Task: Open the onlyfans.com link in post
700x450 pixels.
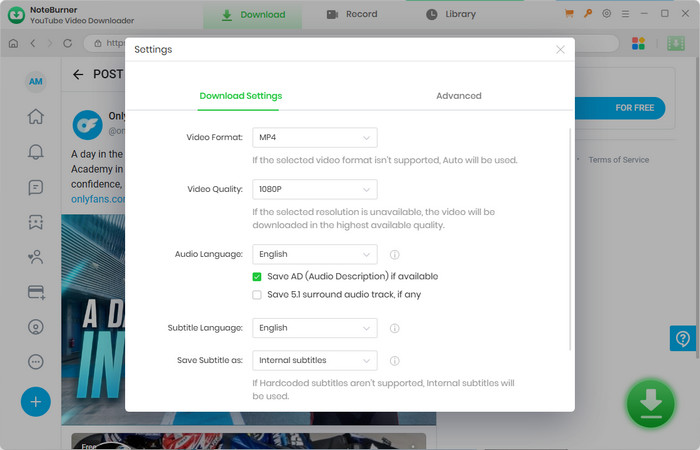Action: 98,199
